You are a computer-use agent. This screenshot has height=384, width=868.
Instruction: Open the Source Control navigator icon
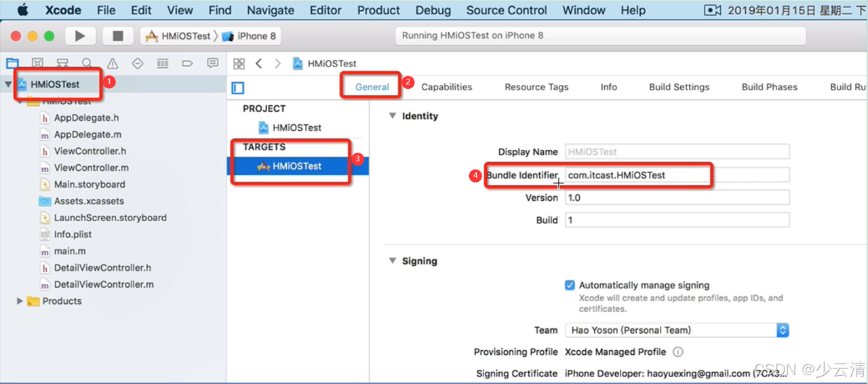(x=37, y=64)
